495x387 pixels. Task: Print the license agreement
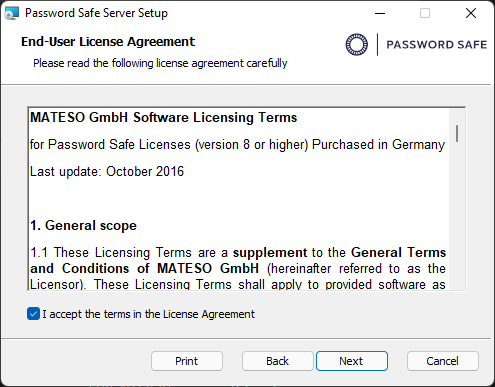click(187, 361)
